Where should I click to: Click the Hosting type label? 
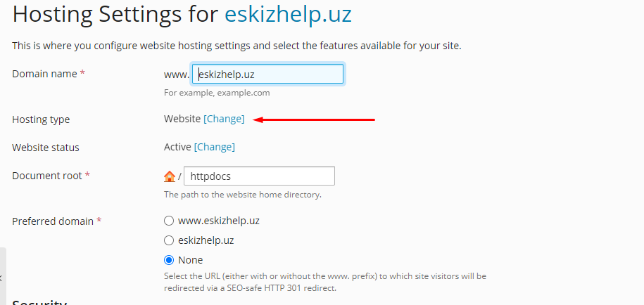41,119
